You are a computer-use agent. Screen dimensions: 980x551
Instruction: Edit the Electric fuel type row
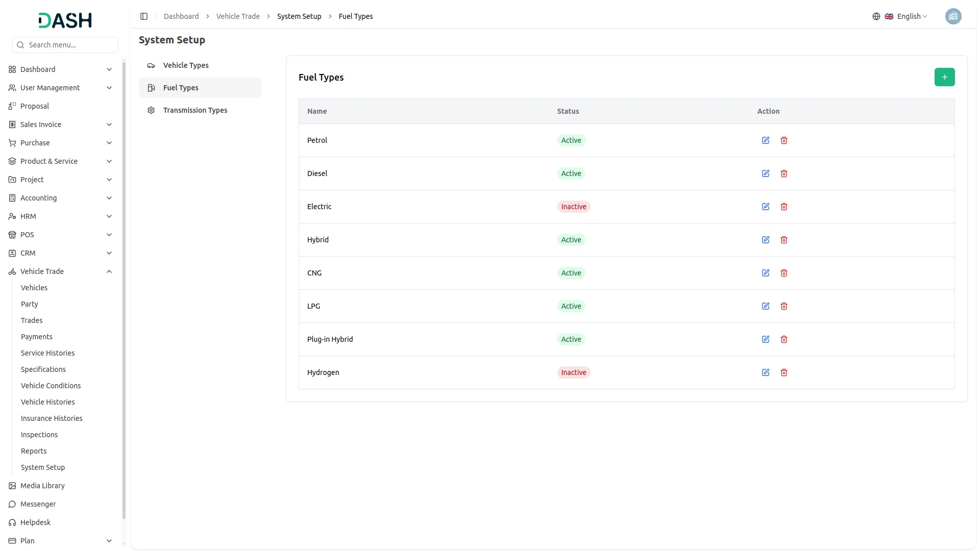[766, 207]
